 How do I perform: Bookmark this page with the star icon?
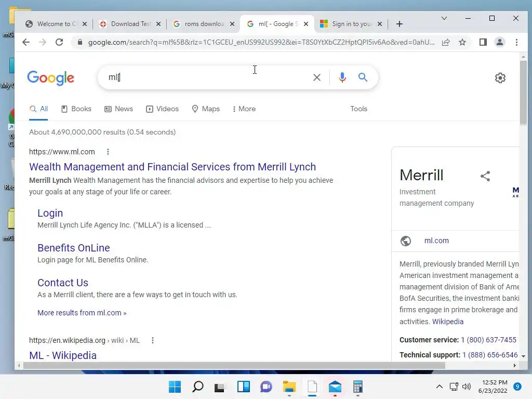click(x=462, y=42)
